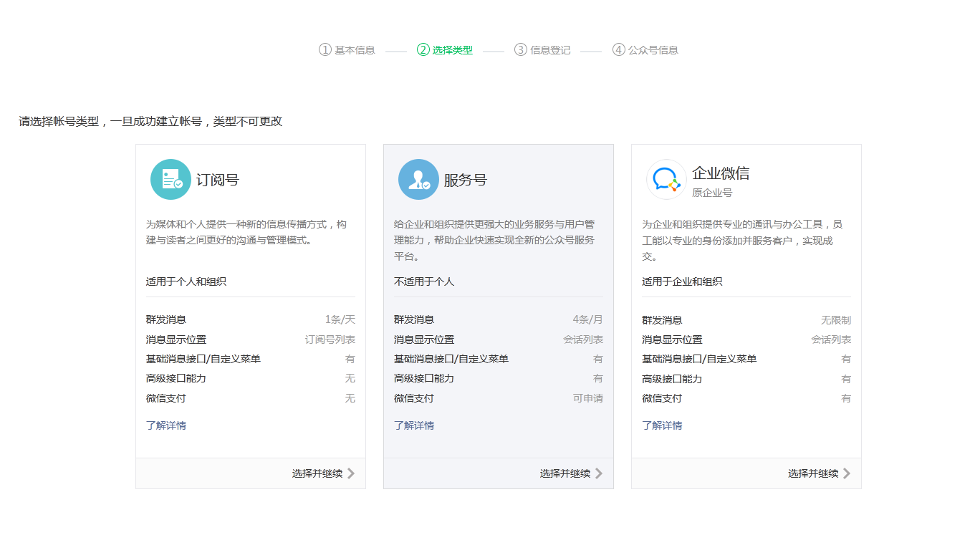Click the 订阅号列表 display position value
The width and height of the screenshot is (980, 535).
(330, 339)
